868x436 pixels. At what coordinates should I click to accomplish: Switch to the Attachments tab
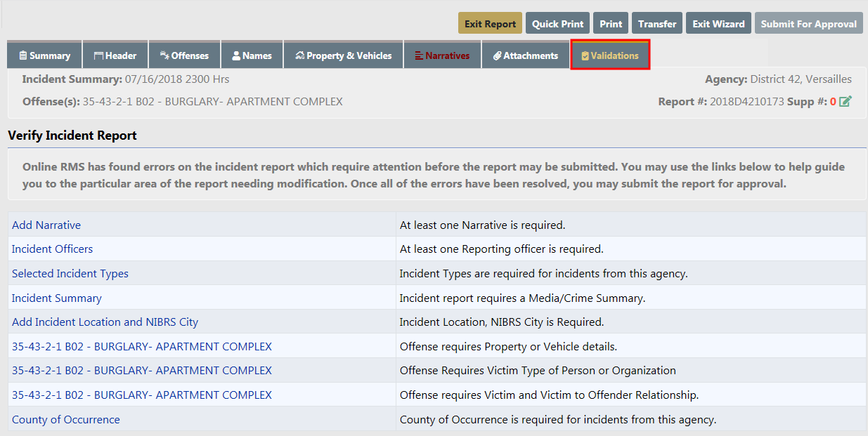tap(525, 55)
